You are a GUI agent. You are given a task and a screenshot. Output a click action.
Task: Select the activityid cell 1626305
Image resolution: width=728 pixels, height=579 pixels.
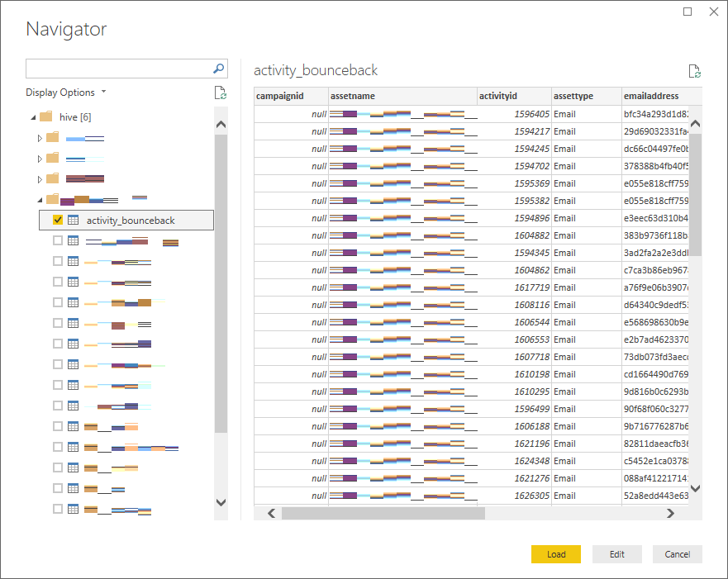pyautogui.click(x=514, y=496)
